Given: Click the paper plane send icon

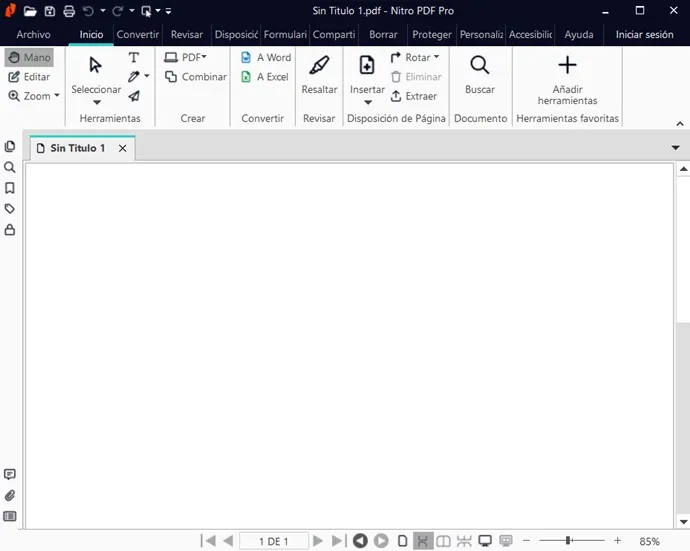Looking at the screenshot, I should (134, 96).
